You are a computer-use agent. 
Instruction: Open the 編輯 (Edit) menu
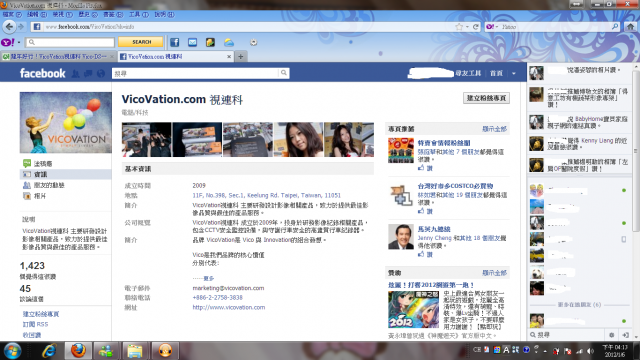click(37, 15)
